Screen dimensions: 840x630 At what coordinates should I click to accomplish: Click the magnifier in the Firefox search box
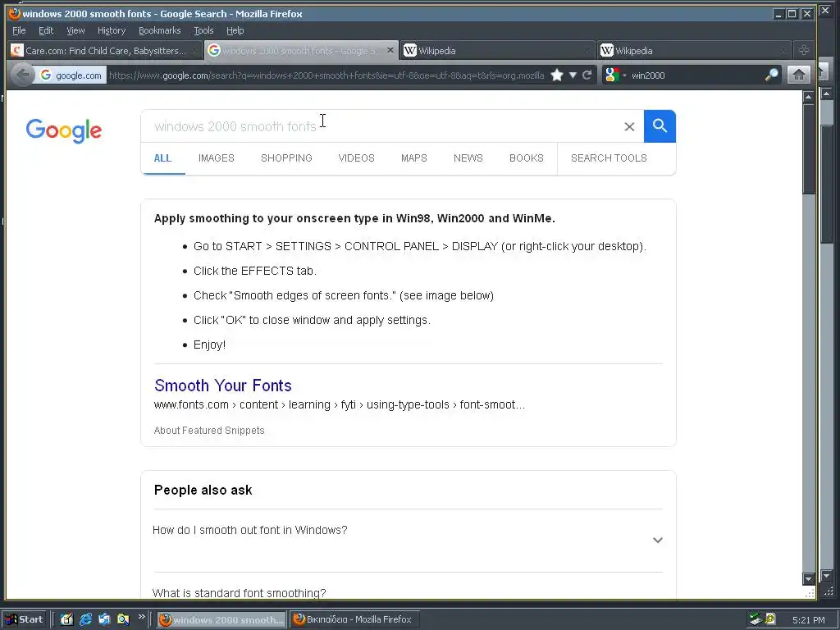[x=771, y=75]
